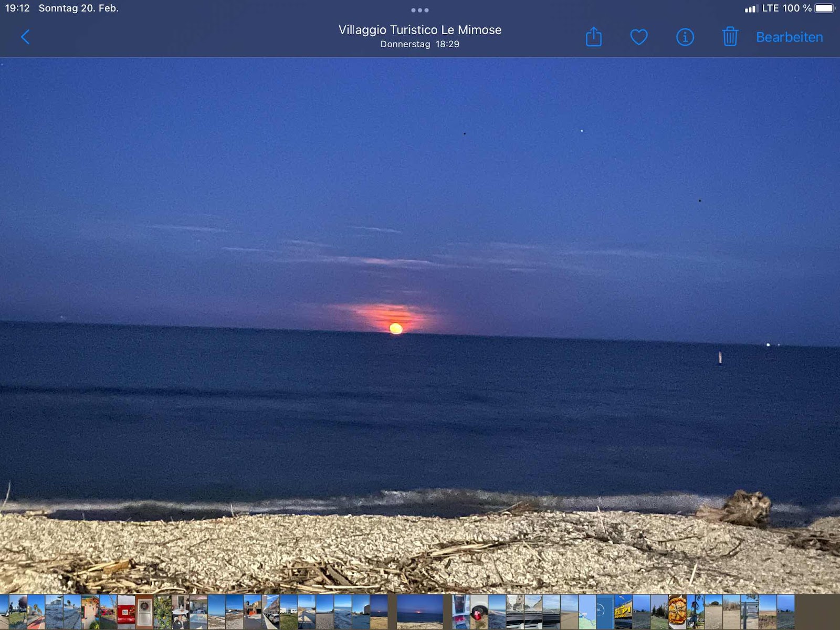Image resolution: width=840 pixels, height=630 pixels.
Task: Open the dusk sea thumbnail before current photo
Action: (x=379, y=612)
